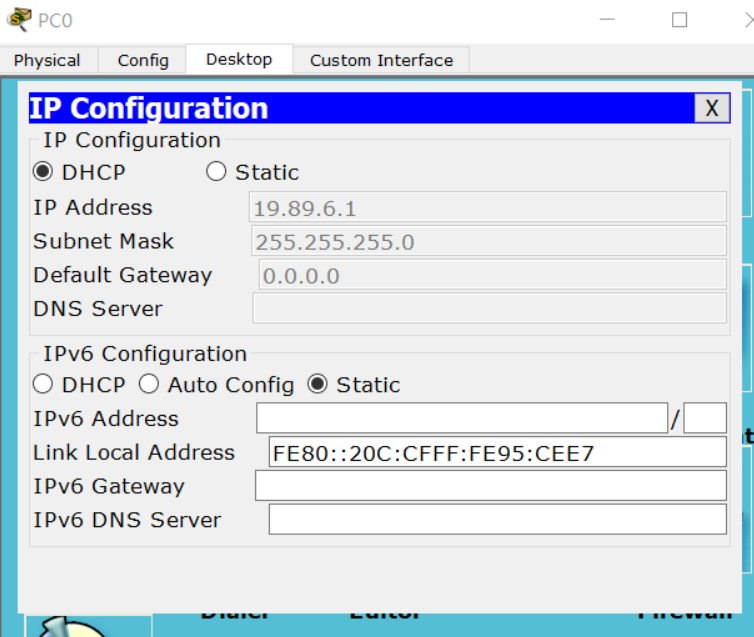Click the IP Address field showing 19.89.6.1

click(x=488, y=207)
